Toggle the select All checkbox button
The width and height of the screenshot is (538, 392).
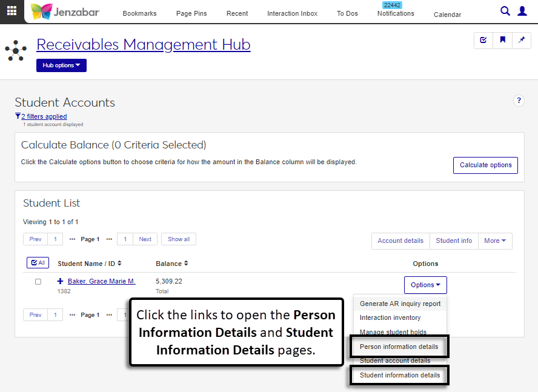(x=37, y=263)
